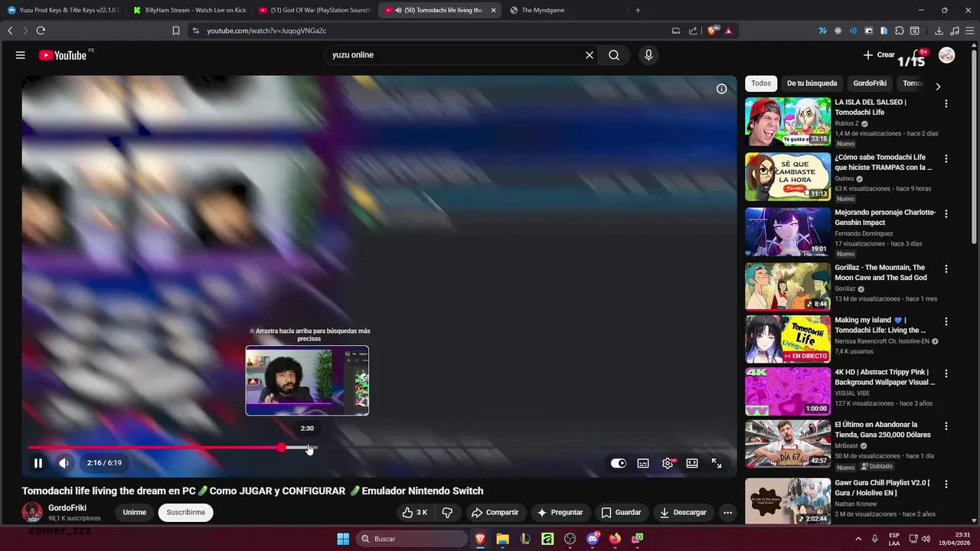
Task: Open options for '4K HD Abstract Trippy Pink'
Action: [946, 374]
